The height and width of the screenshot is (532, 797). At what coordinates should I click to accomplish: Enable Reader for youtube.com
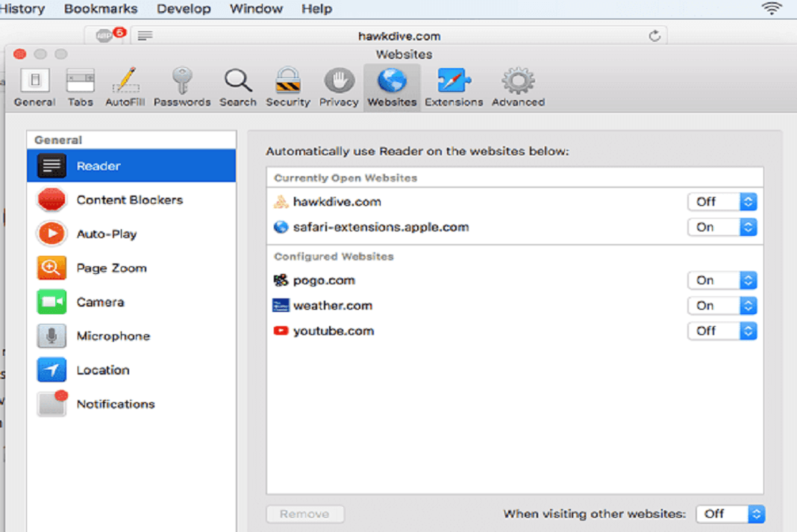click(x=722, y=331)
